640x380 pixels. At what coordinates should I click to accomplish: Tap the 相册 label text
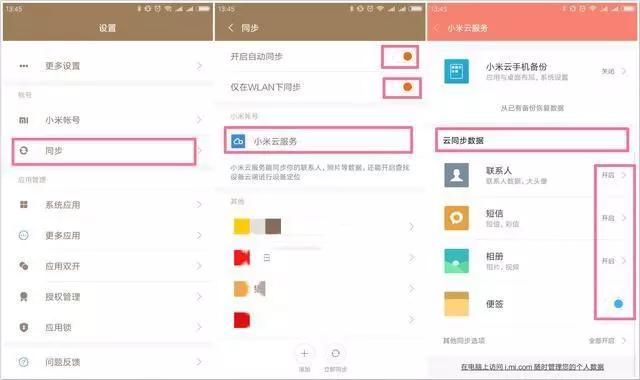click(x=494, y=256)
